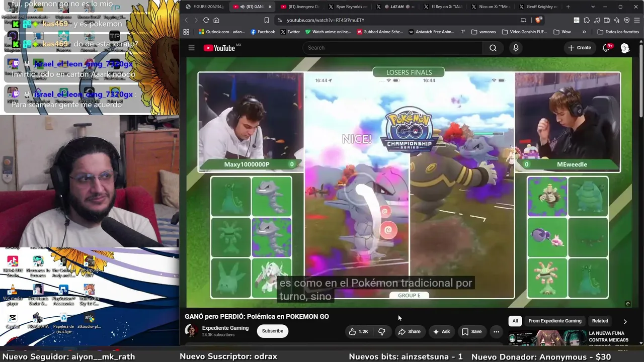Click the Expediente Gaming channel name
The image size is (644, 362).
click(225, 328)
